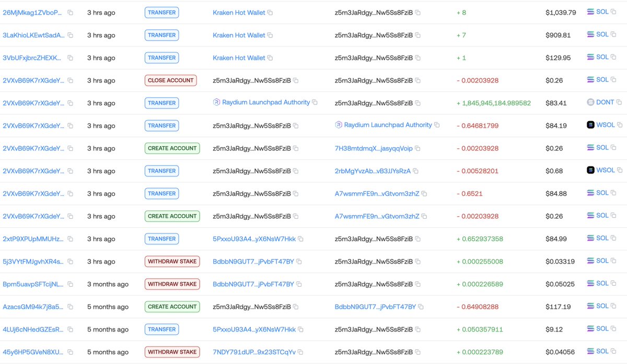
Task: Open transaction Bpm5uavpSFTcijNL details
Action: [x=33, y=284]
